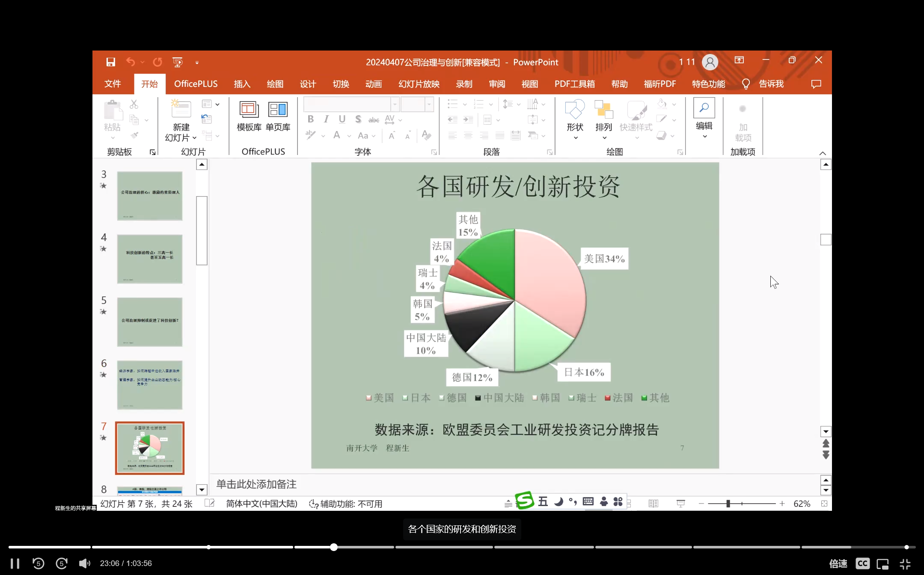Click the Save icon in title bar

click(x=110, y=62)
